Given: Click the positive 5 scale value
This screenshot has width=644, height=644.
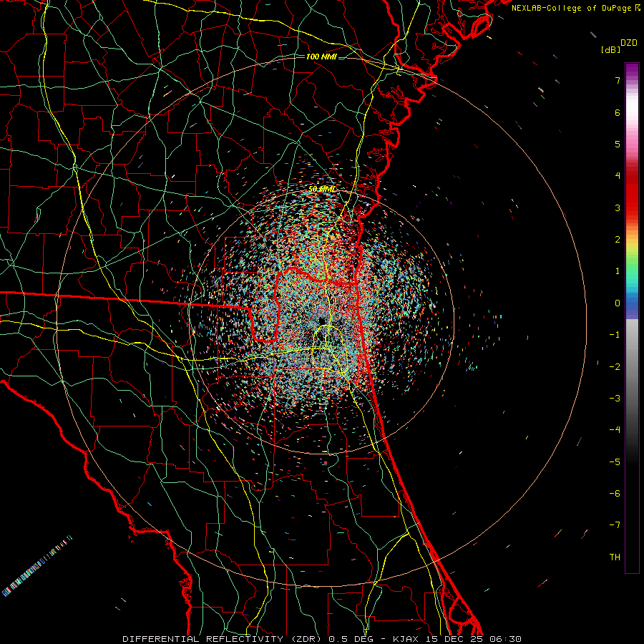Looking at the screenshot, I should pyautogui.click(x=618, y=144).
